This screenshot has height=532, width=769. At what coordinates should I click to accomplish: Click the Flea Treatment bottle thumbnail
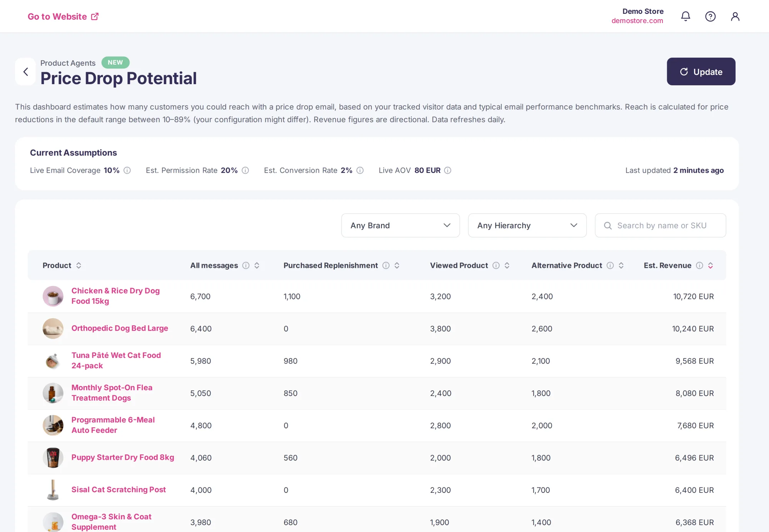(x=53, y=393)
